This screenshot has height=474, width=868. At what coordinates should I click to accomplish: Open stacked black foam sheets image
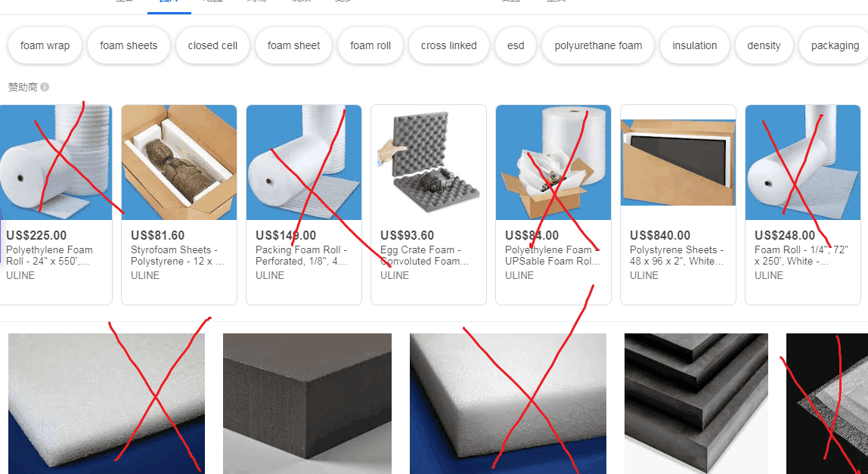coord(696,403)
